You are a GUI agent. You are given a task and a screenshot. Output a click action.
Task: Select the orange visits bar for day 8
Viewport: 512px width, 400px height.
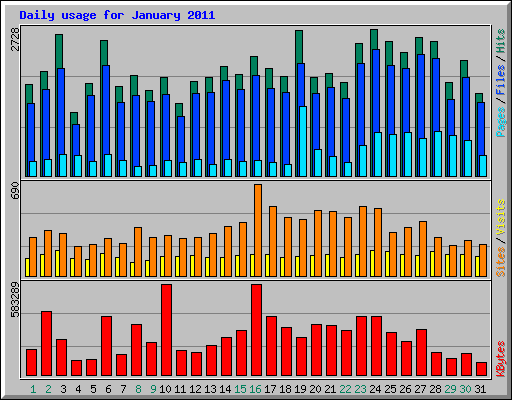tap(138, 252)
